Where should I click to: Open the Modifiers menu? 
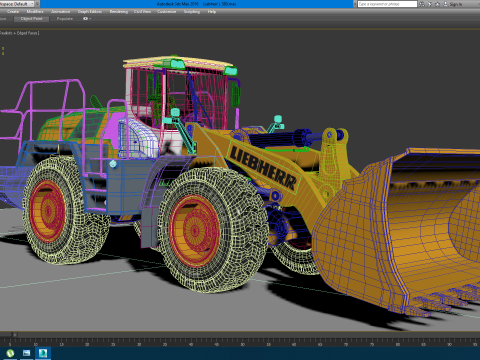pos(35,12)
